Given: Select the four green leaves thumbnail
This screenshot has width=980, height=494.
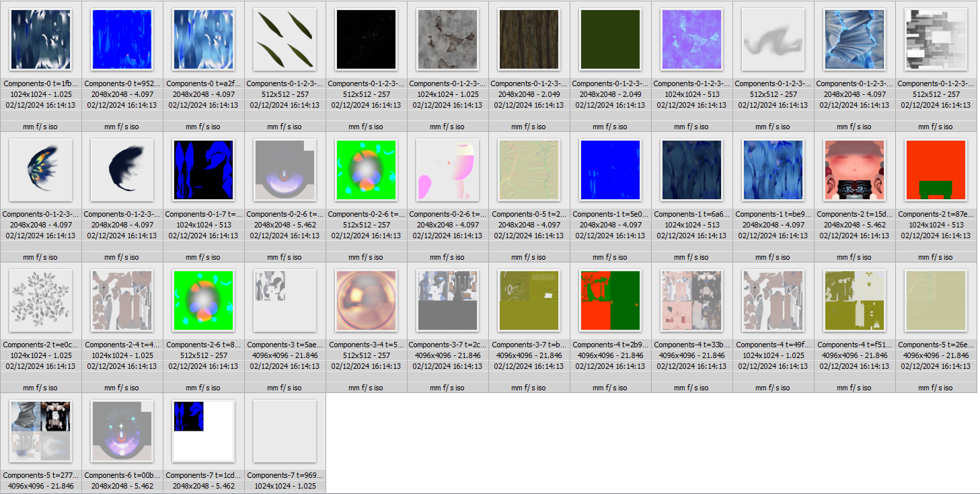Looking at the screenshot, I should [x=285, y=39].
